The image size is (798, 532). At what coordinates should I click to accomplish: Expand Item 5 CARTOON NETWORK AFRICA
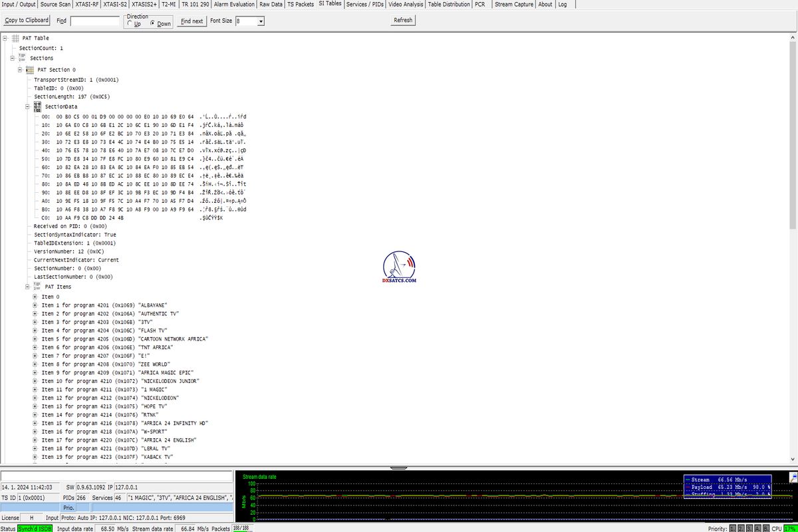click(x=35, y=339)
